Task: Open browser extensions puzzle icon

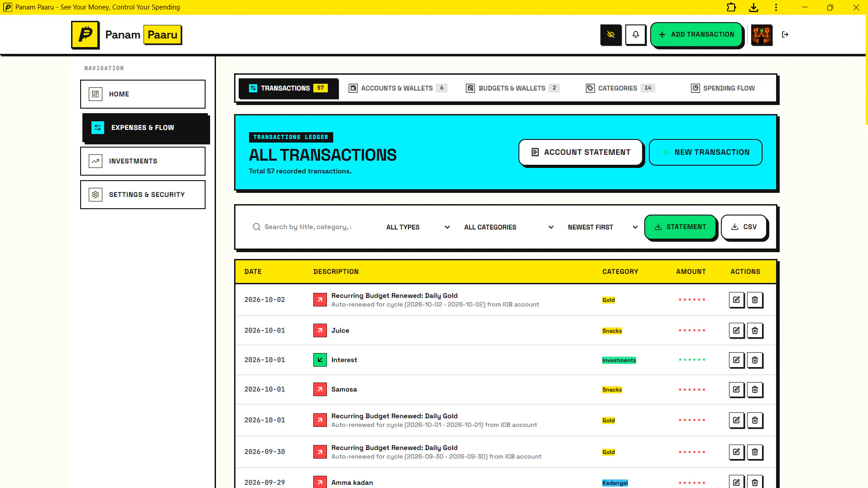Action: 731,7
